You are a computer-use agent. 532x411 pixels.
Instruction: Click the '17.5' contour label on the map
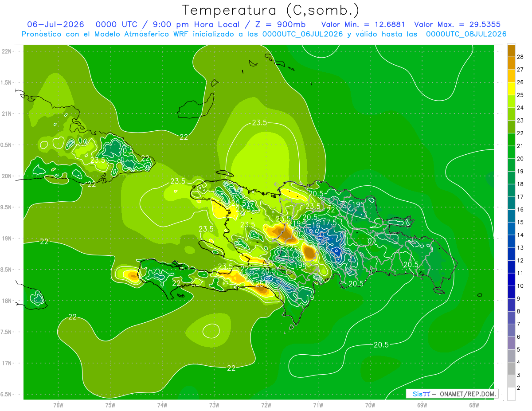(x=329, y=222)
